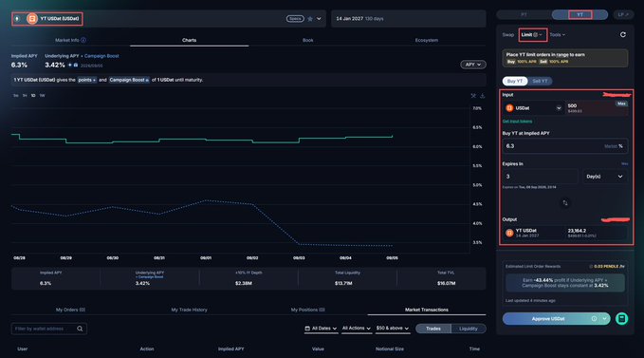
Task: Click the calendar icon beside All Dates
Action: pos(307,329)
